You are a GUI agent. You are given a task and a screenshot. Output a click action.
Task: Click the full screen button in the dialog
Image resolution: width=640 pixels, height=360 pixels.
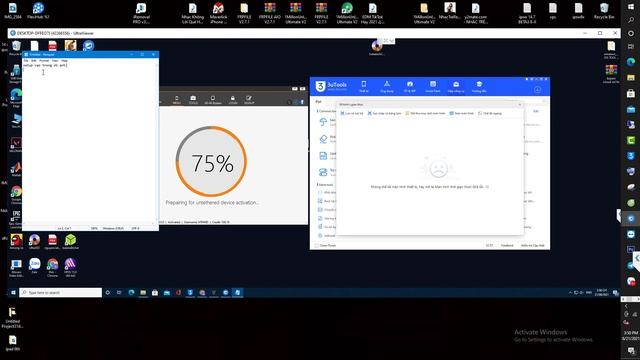(462, 113)
